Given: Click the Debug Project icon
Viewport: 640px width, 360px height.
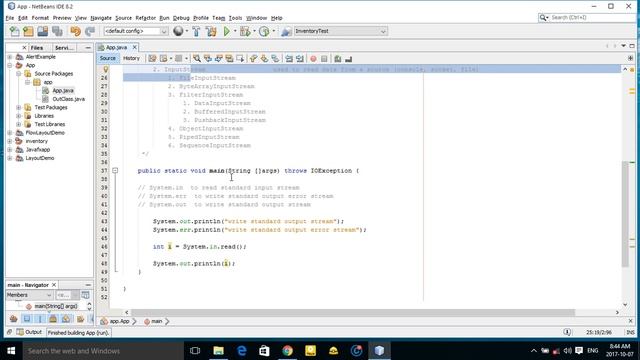Looking at the screenshot, I should pos(245,31).
